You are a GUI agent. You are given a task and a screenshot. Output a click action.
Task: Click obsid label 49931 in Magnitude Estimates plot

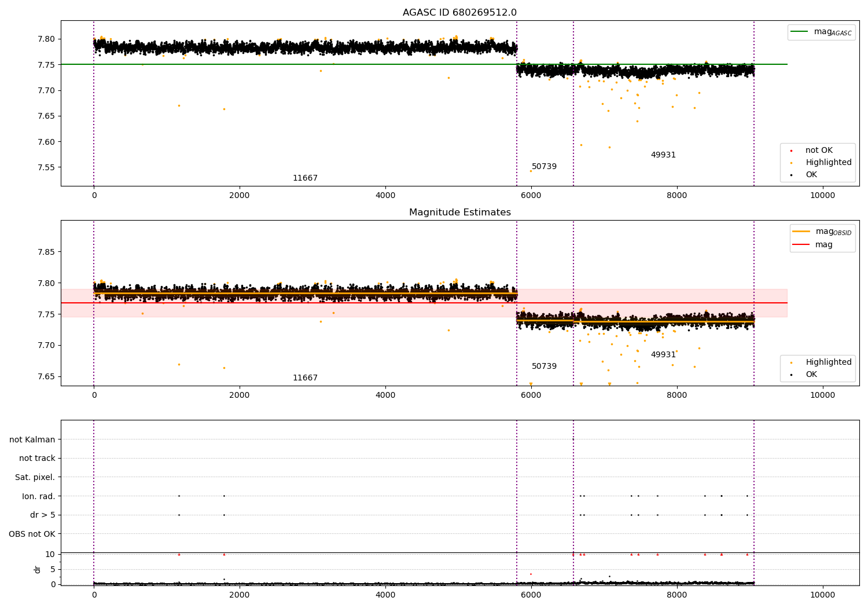click(663, 355)
